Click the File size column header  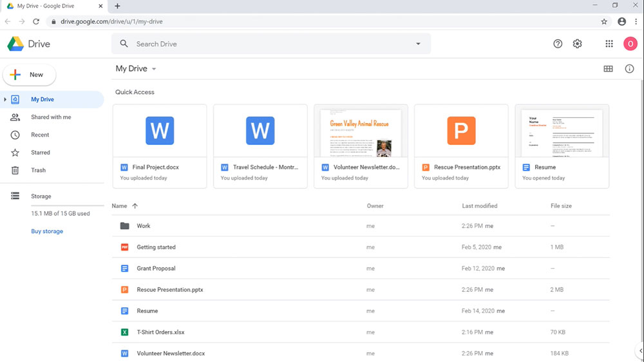click(561, 206)
